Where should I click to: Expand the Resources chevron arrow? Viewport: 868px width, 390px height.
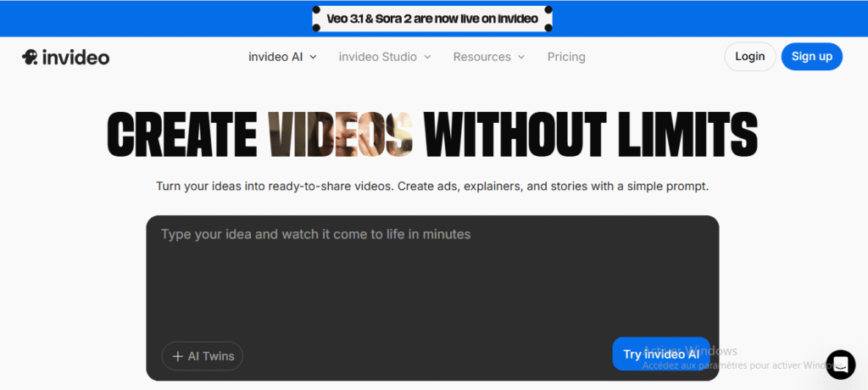click(521, 57)
